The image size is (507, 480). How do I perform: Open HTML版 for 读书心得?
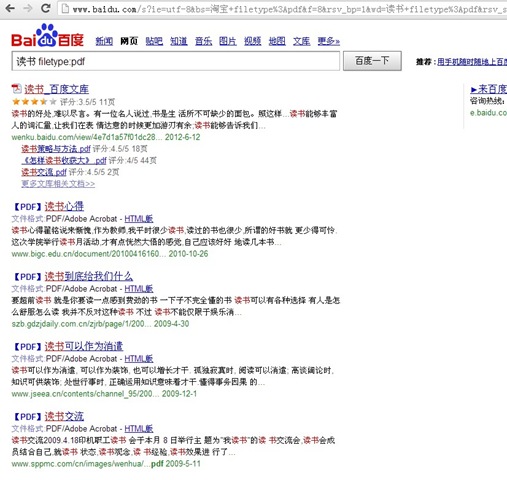139,219
